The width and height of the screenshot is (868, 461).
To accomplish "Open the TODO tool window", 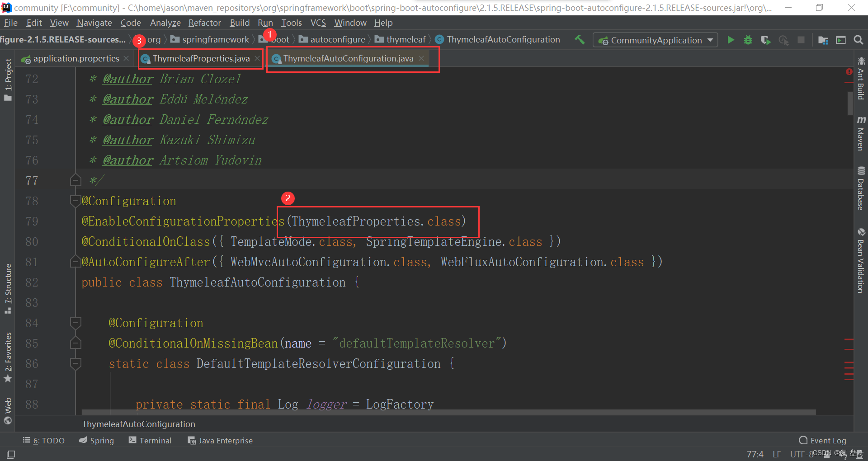I will pyautogui.click(x=44, y=440).
